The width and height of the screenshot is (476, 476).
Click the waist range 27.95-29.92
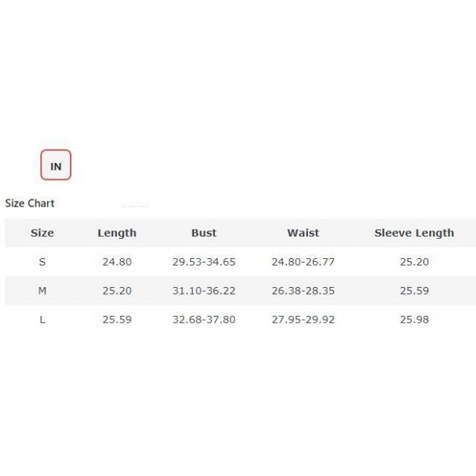(x=303, y=320)
